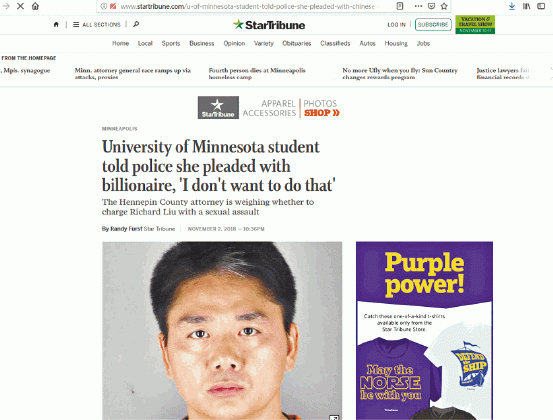
Task: Advance the homepage headlines carousel arrow
Action: (551, 73)
